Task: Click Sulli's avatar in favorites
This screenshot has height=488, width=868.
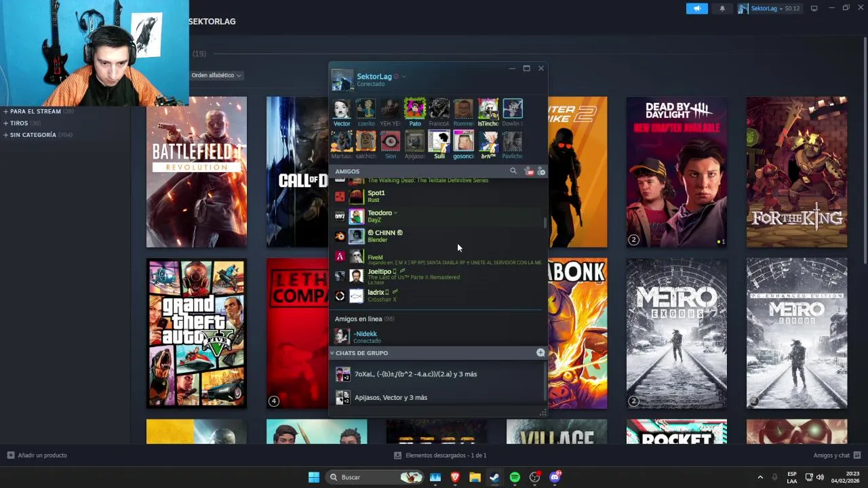Action: tap(439, 141)
